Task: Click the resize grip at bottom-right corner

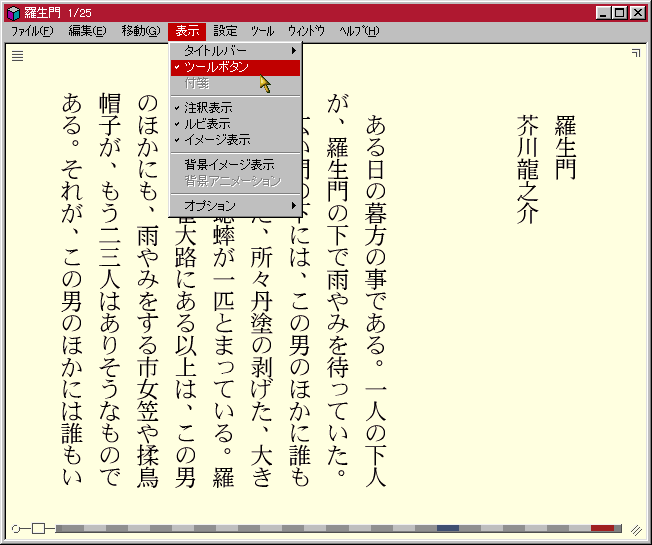Action: 636,529
